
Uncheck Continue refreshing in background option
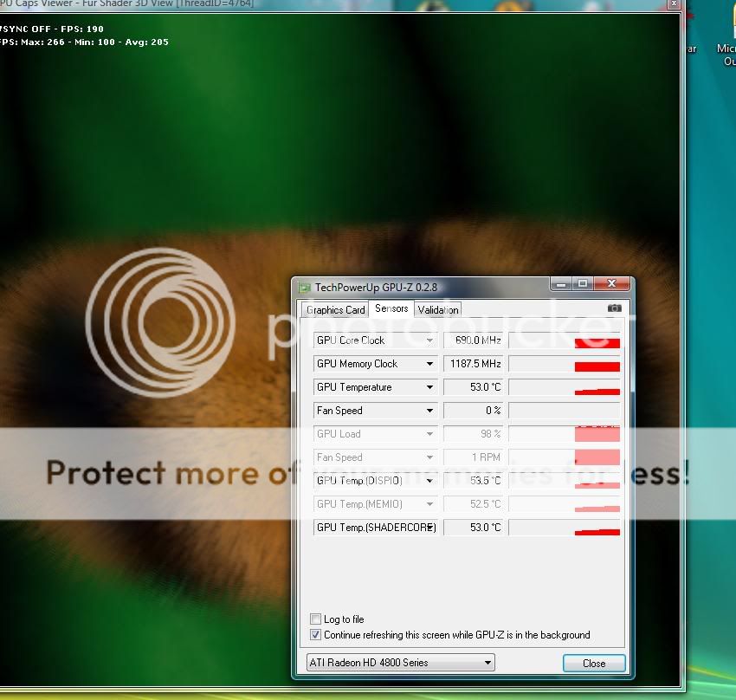pyautogui.click(x=316, y=635)
